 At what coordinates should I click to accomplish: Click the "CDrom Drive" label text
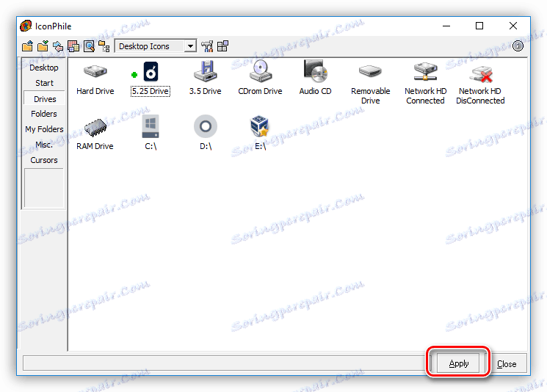click(x=260, y=91)
